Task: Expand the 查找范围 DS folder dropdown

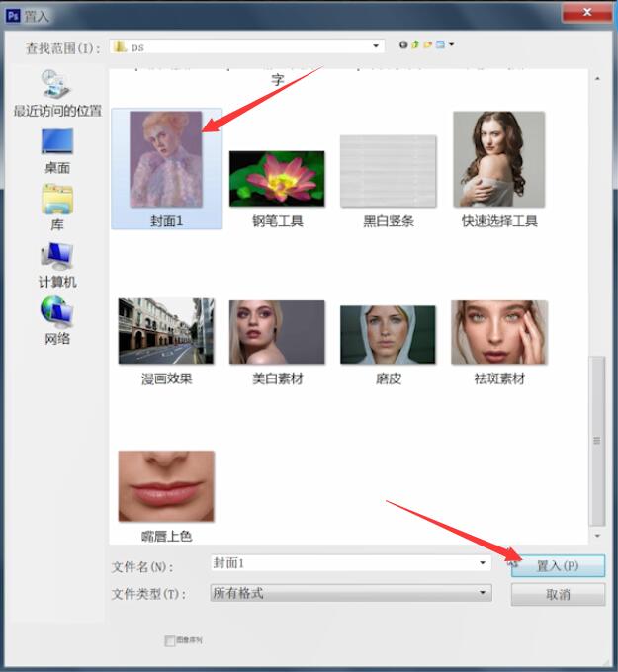Action: [x=376, y=45]
